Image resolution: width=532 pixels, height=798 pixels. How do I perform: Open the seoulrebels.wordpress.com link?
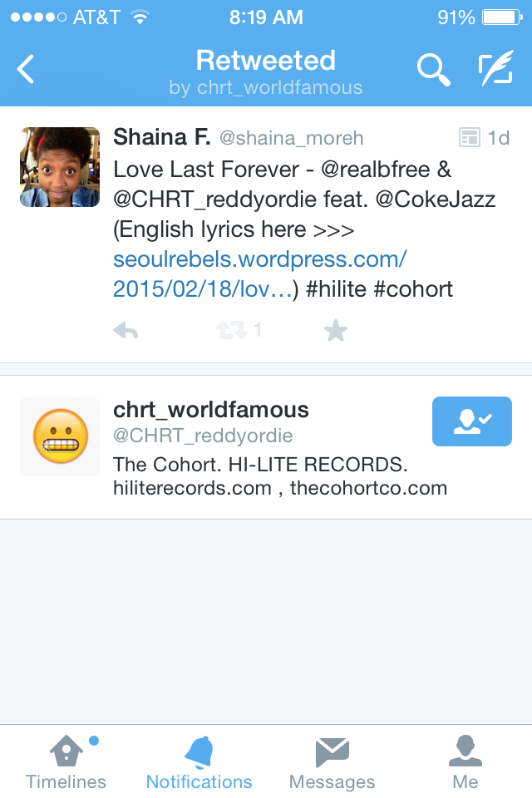(x=259, y=274)
